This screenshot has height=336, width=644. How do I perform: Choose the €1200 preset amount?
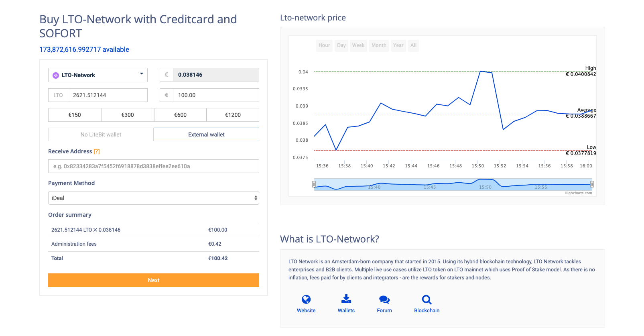tap(233, 115)
